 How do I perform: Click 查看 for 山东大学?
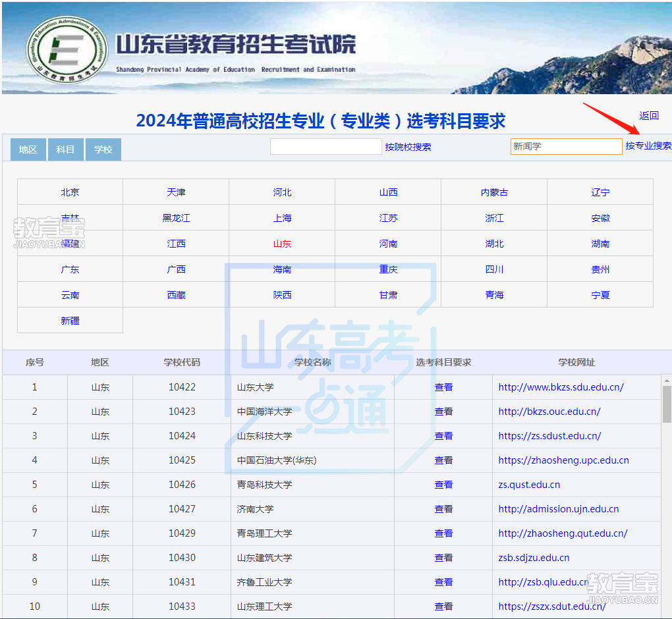[443, 387]
